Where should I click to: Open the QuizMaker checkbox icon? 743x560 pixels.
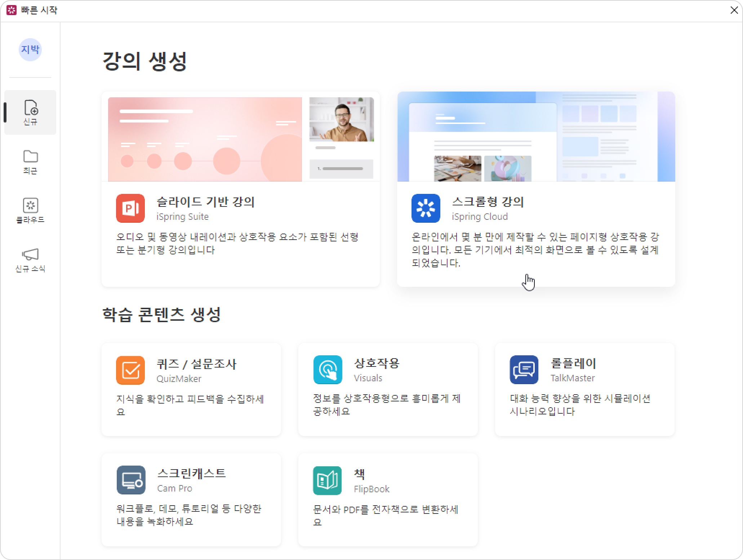coord(130,370)
